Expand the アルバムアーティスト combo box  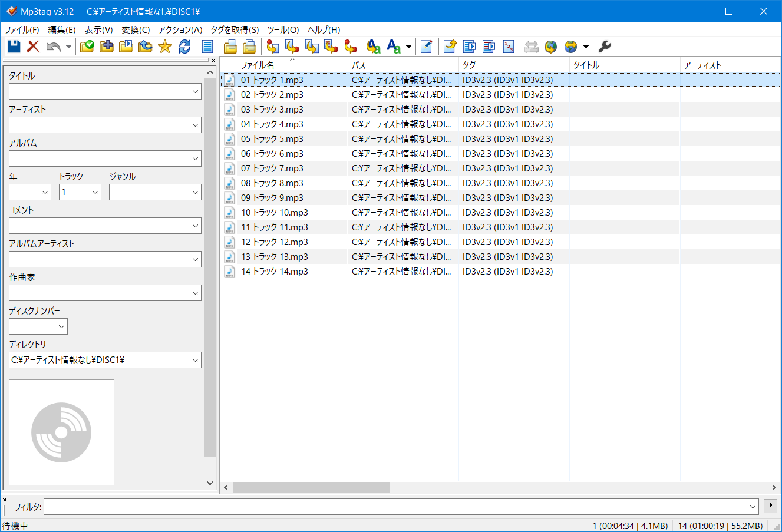[x=195, y=259]
